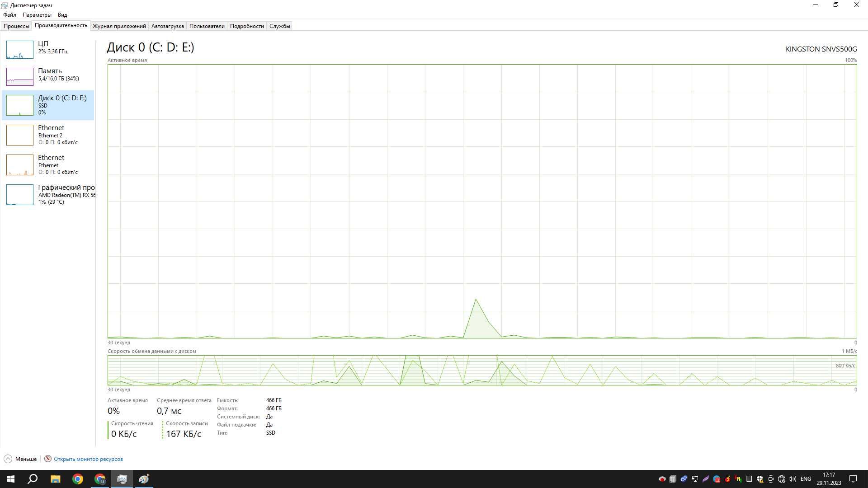This screenshot has height=488, width=868.
Task: Open the Графический процессор AMD Radeon item
Action: coord(48,194)
